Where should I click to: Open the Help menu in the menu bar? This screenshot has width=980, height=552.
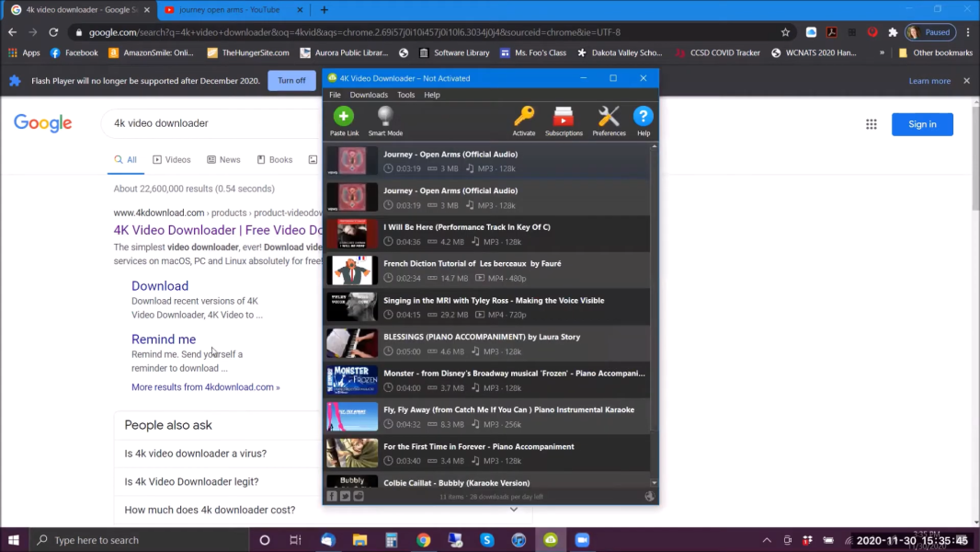pos(432,95)
